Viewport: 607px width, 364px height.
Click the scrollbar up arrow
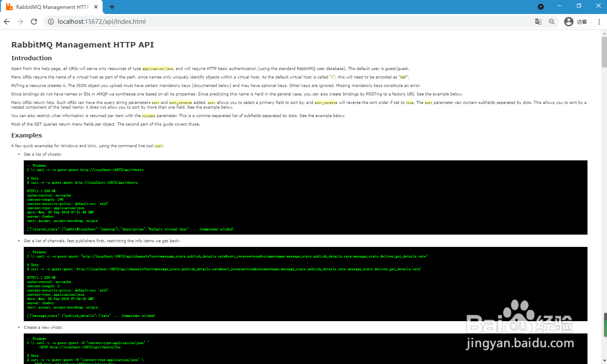click(604, 33)
